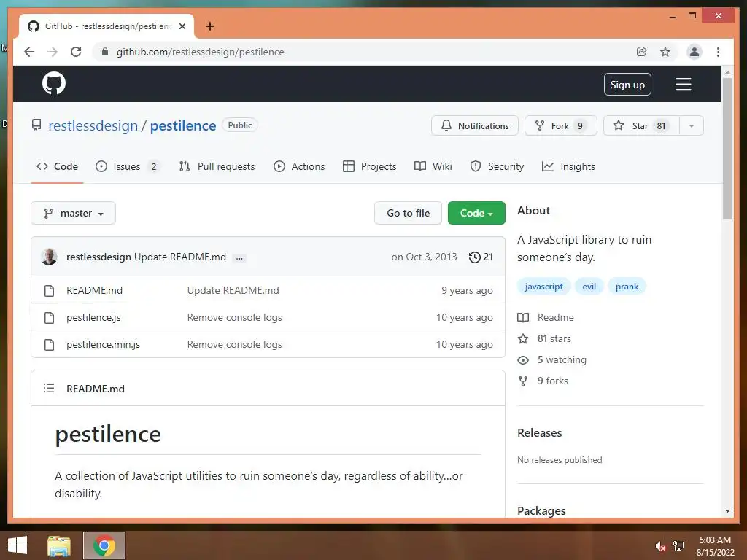Screen dimensions: 747x560
Task: Open the Pull requests tab
Action: (x=217, y=166)
